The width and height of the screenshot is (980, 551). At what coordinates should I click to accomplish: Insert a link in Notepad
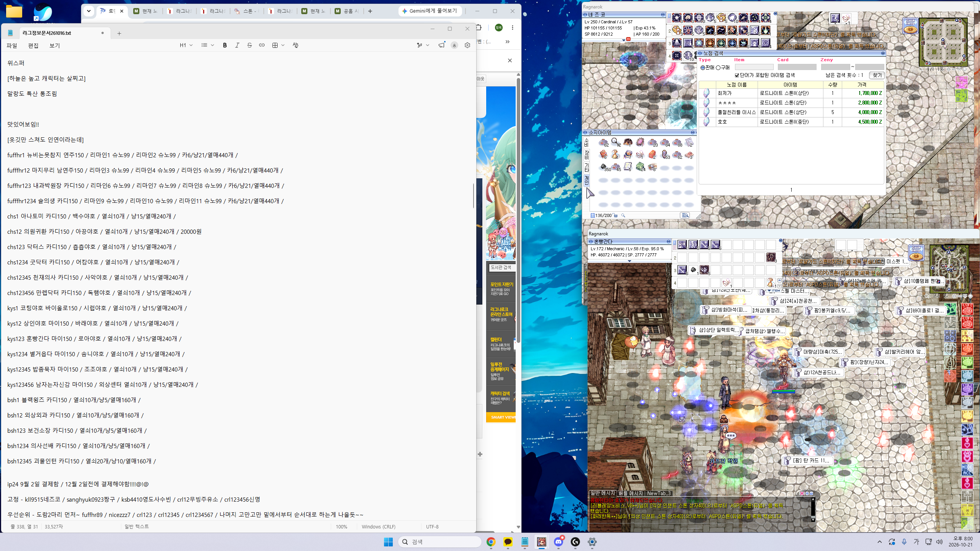click(261, 45)
